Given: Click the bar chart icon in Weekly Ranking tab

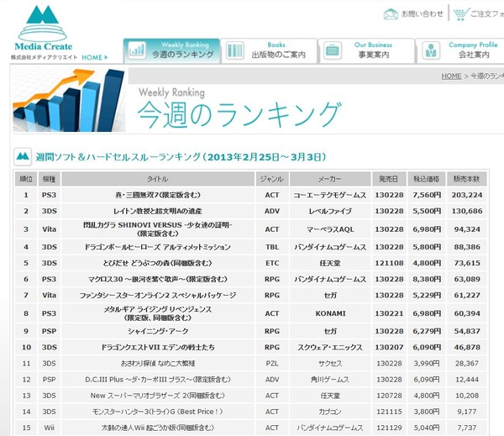Looking at the screenshot, I should (137, 50).
